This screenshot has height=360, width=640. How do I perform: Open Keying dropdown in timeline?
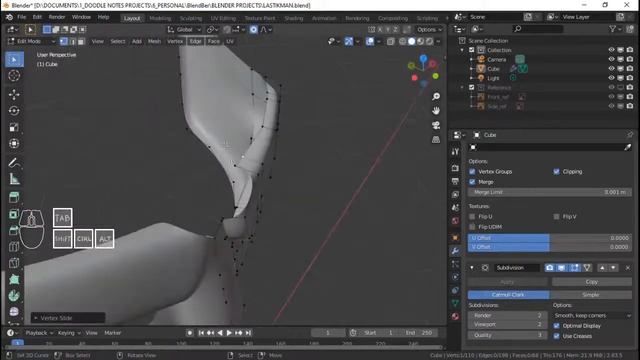click(69, 333)
